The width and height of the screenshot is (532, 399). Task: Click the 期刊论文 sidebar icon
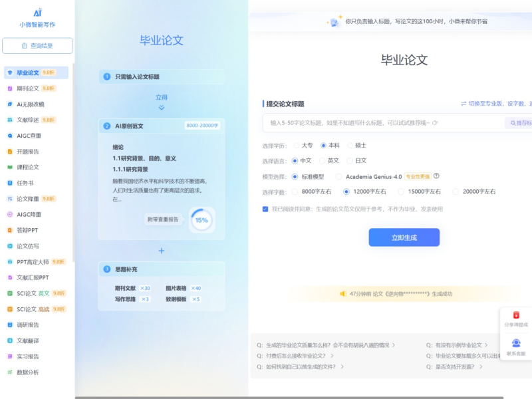pyautogui.click(x=10, y=88)
